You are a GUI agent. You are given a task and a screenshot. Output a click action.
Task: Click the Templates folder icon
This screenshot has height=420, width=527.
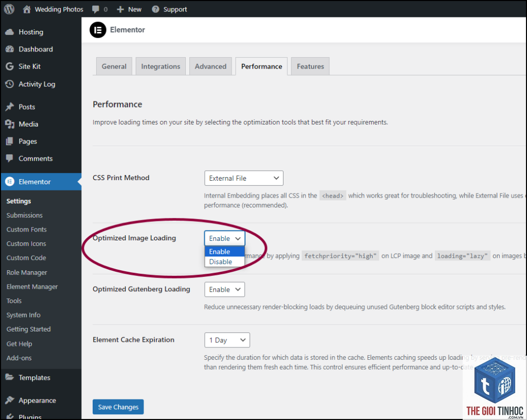coord(10,377)
